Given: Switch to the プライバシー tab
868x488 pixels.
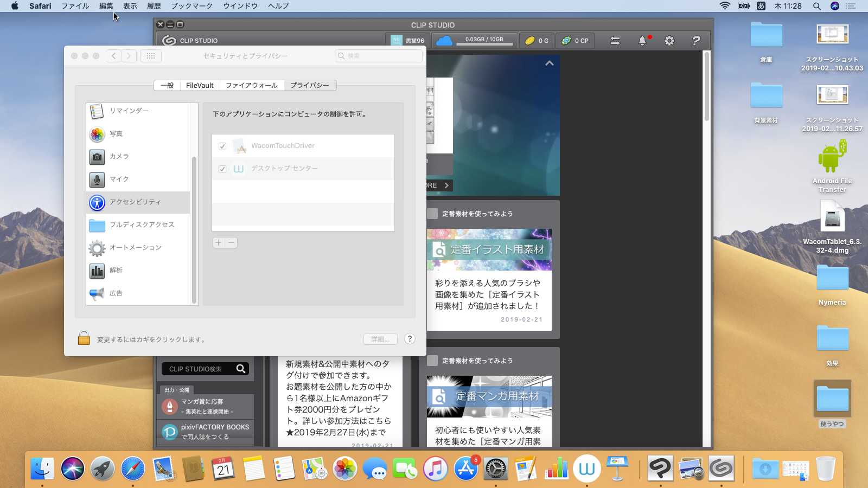Looking at the screenshot, I should [310, 85].
